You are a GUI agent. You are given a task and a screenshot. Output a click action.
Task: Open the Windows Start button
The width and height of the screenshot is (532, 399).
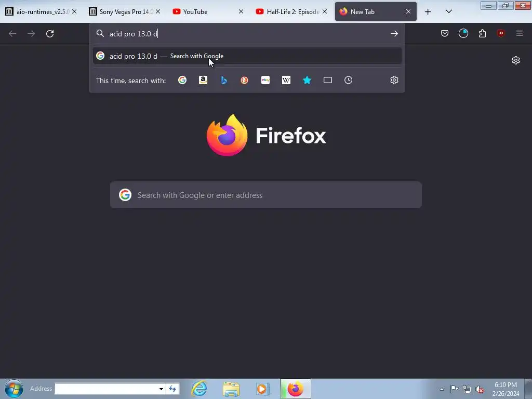(x=14, y=389)
